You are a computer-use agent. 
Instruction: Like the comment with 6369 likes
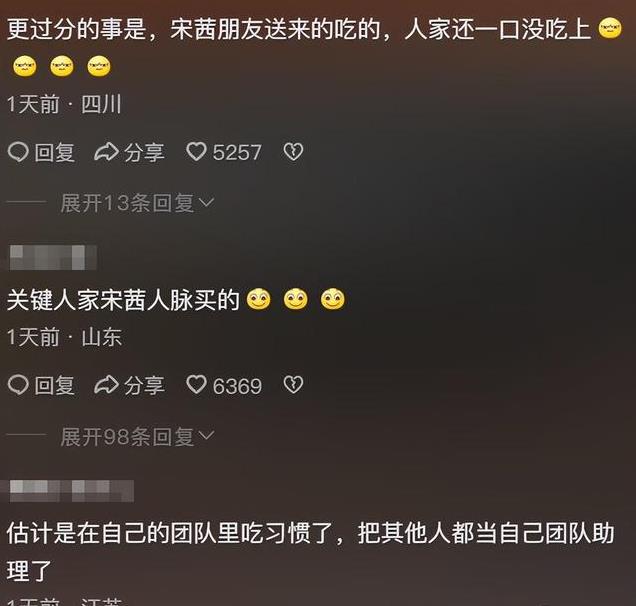point(196,385)
